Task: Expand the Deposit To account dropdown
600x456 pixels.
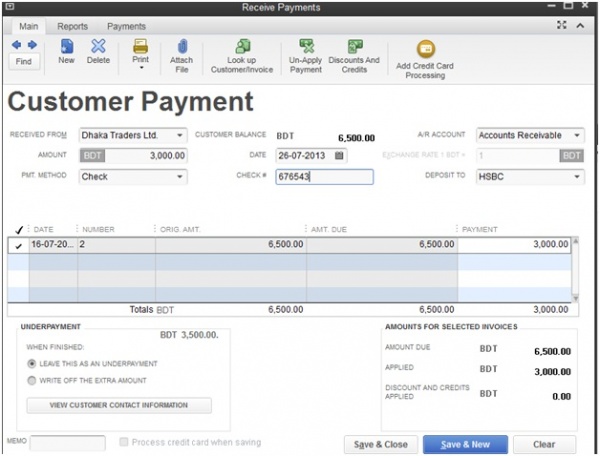Action: (577, 177)
